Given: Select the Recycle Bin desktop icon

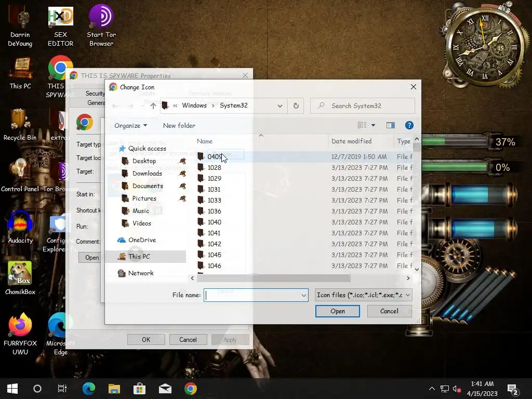Looking at the screenshot, I should click(x=20, y=125).
